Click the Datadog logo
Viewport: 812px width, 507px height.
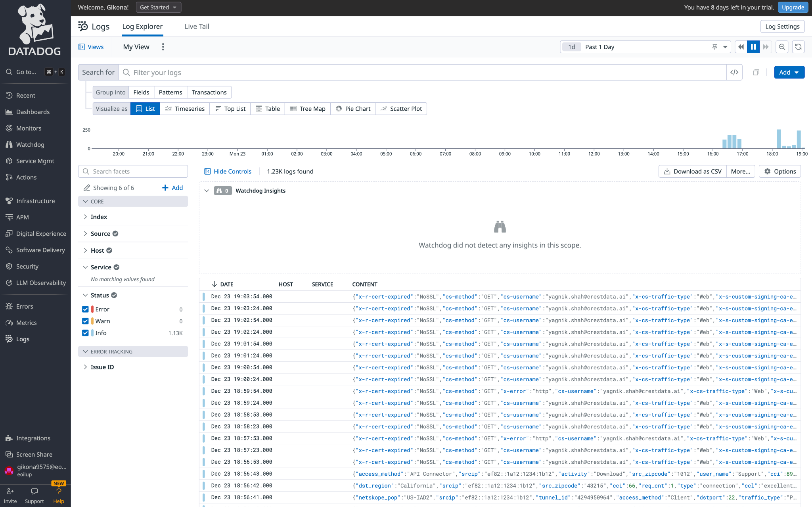[x=35, y=30]
